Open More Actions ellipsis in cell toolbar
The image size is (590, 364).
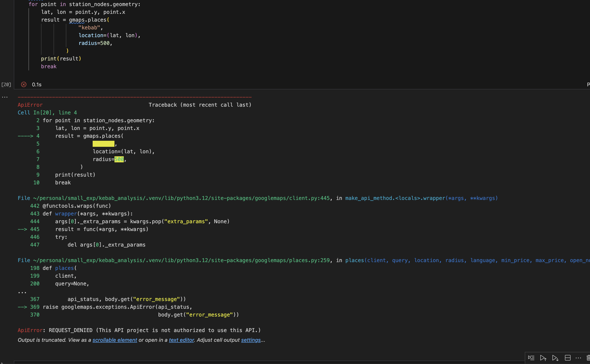[578, 358]
